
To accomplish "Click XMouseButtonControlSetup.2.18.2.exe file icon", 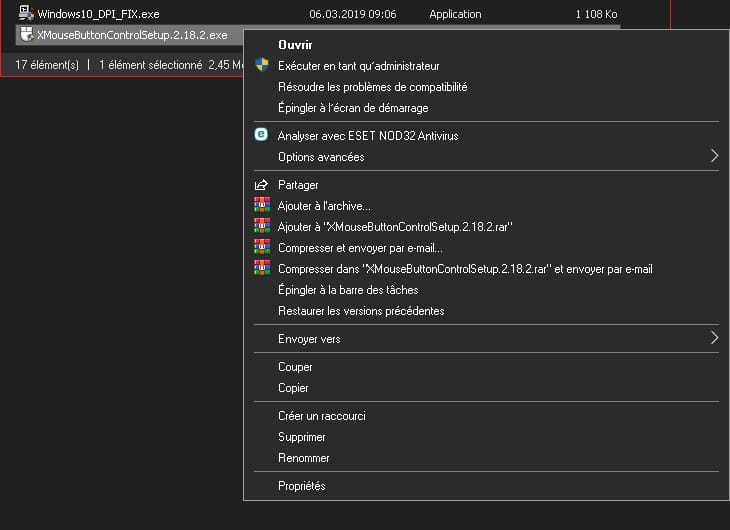I will [x=27, y=34].
